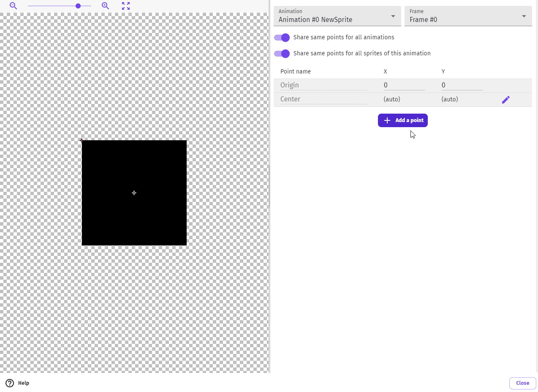Edit the Center point with pencil icon

506,100
